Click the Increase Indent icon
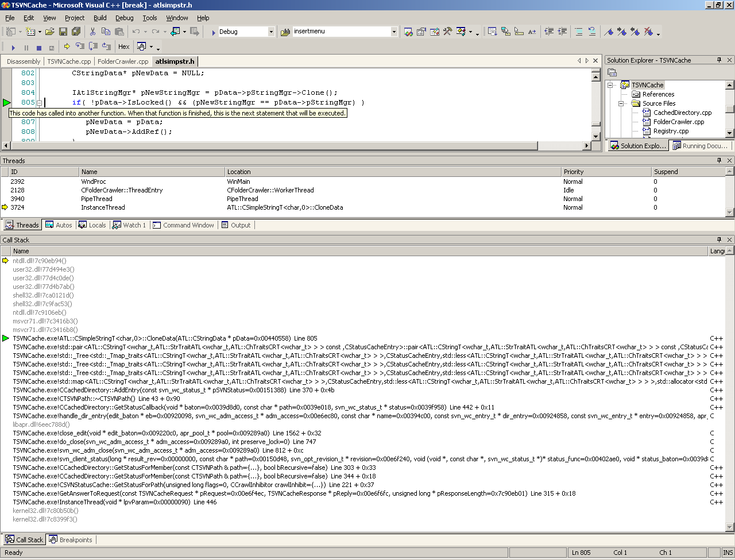This screenshot has height=560, width=735. [x=562, y=32]
